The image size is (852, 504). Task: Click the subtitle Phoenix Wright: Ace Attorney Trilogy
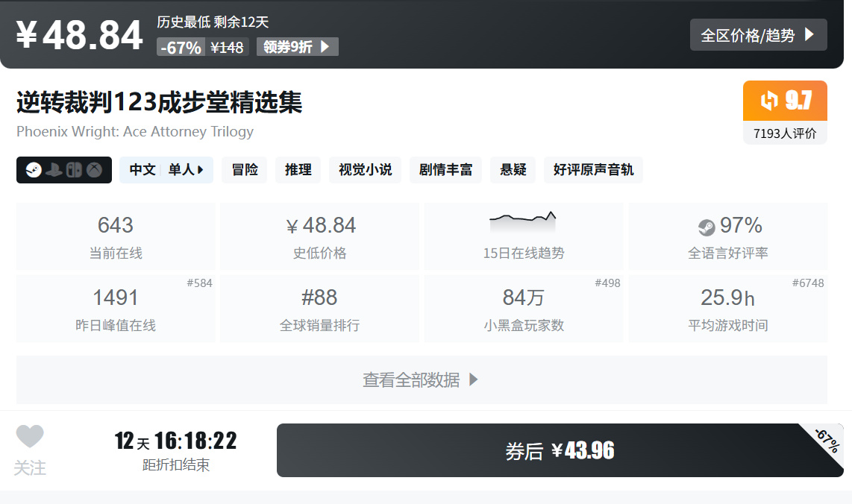tap(135, 132)
